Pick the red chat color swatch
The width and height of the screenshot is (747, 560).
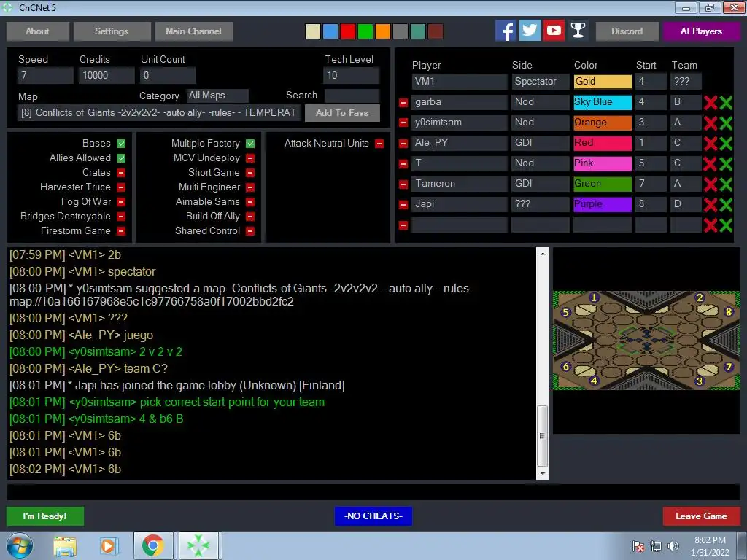pyautogui.click(x=348, y=31)
